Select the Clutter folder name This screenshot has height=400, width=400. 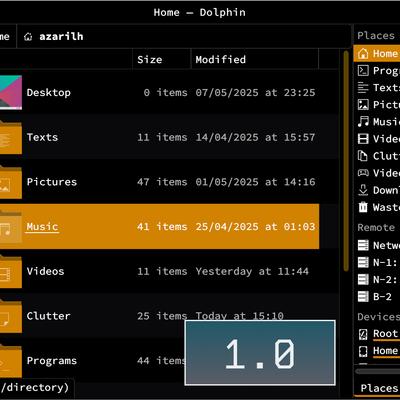tap(48, 316)
